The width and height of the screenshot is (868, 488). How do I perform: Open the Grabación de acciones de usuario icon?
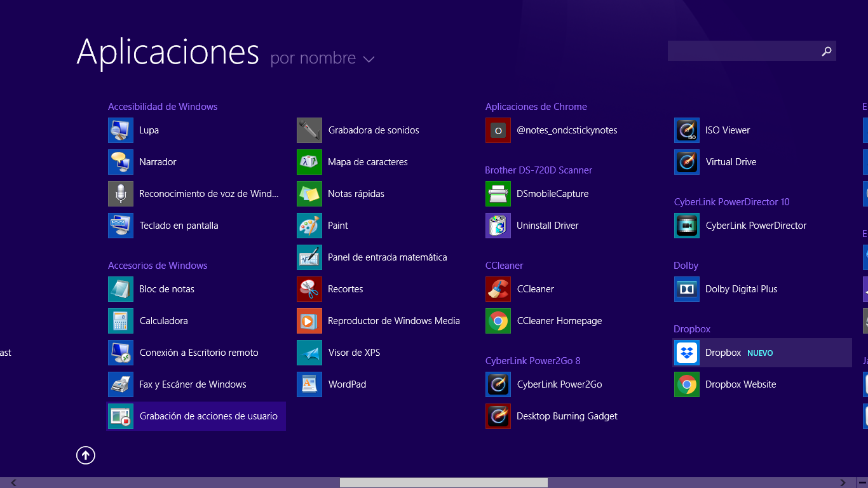pyautogui.click(x=121, y=416)
